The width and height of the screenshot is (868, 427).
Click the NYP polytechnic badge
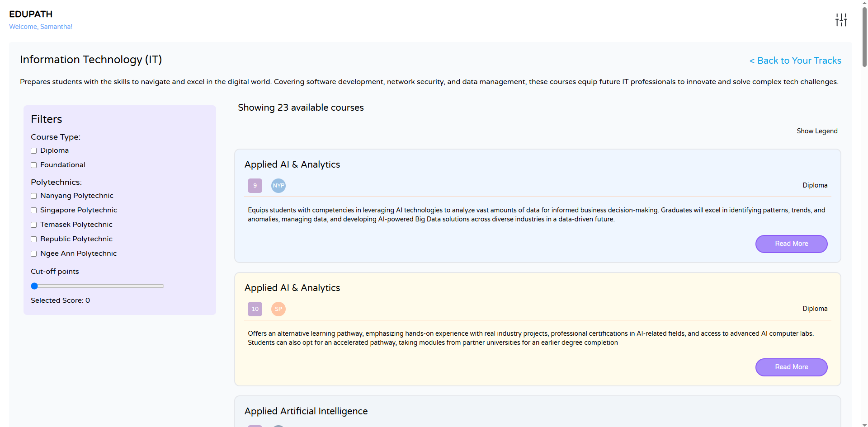[278, 186]
